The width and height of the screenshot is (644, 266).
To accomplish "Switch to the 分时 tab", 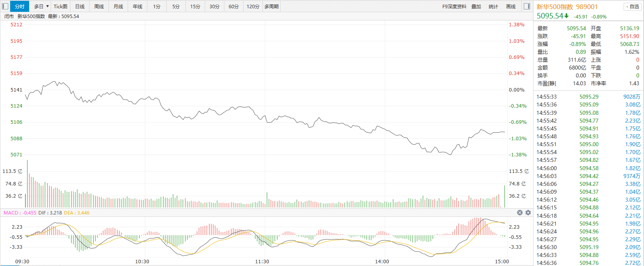I will pos(20,6).
